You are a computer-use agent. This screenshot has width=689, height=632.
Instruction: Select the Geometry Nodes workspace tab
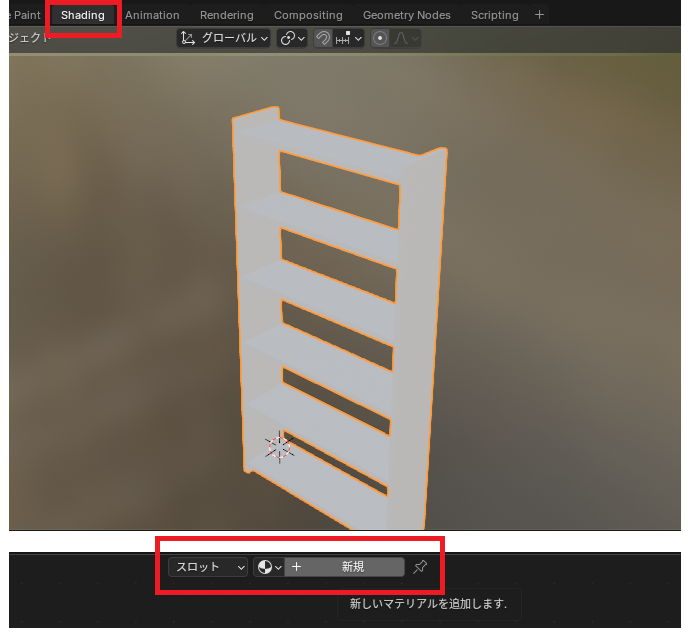tap(406, 15)
